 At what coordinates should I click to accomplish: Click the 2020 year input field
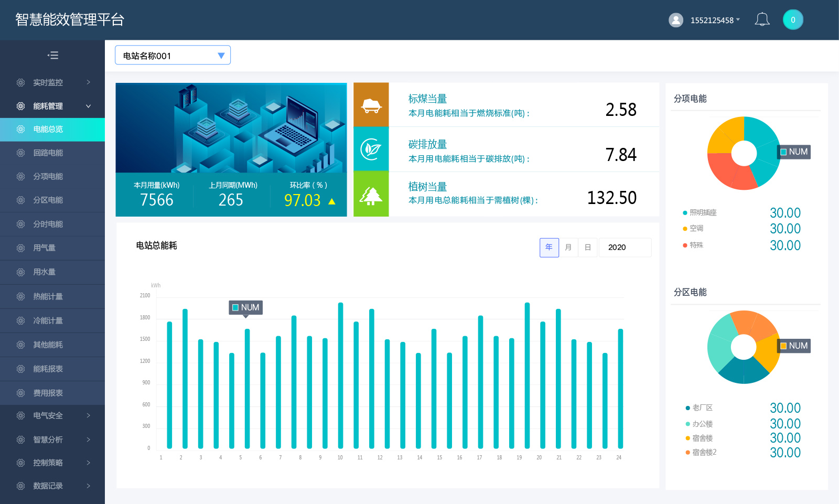pos(625,248)
